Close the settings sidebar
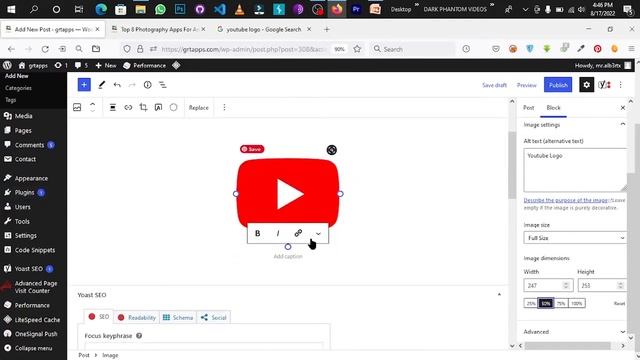This screenshot has width=640, height=360. pos(623,108)
